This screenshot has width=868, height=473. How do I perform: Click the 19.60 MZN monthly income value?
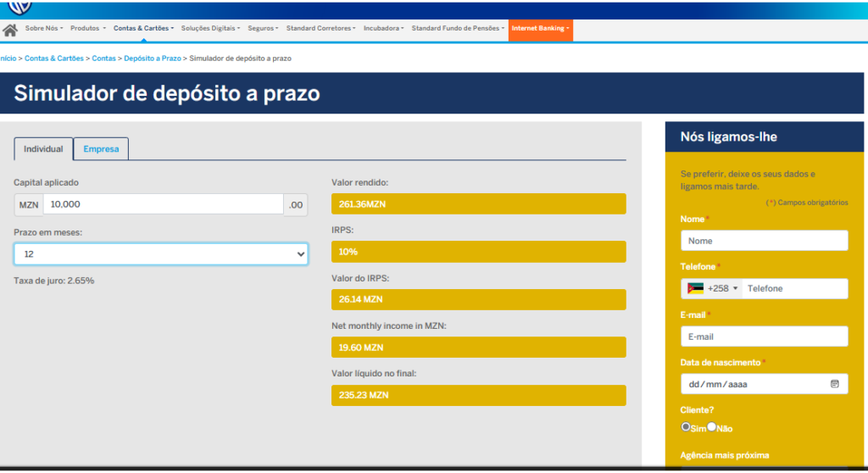pyautogui.click(x=478, y=348)
